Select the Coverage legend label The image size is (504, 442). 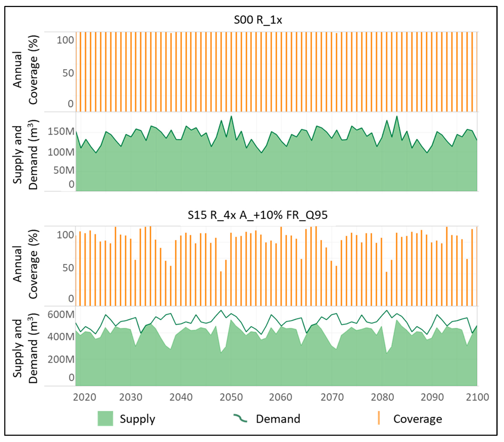click(418, 419)
